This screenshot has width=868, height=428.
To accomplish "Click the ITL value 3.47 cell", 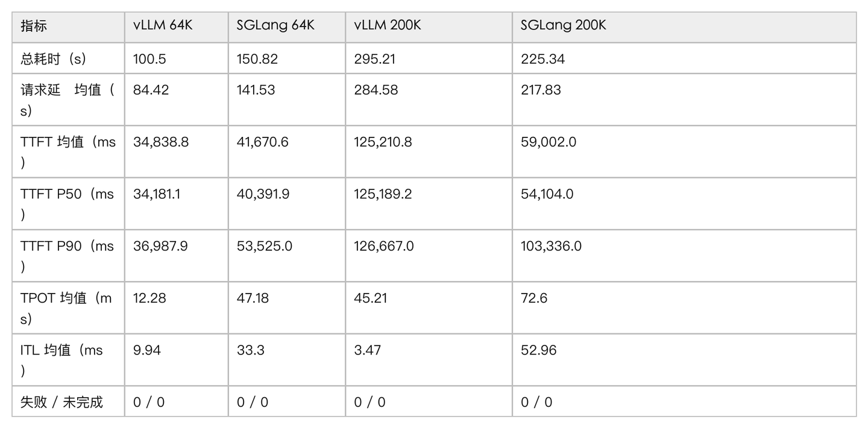I will tap(429, 359).
